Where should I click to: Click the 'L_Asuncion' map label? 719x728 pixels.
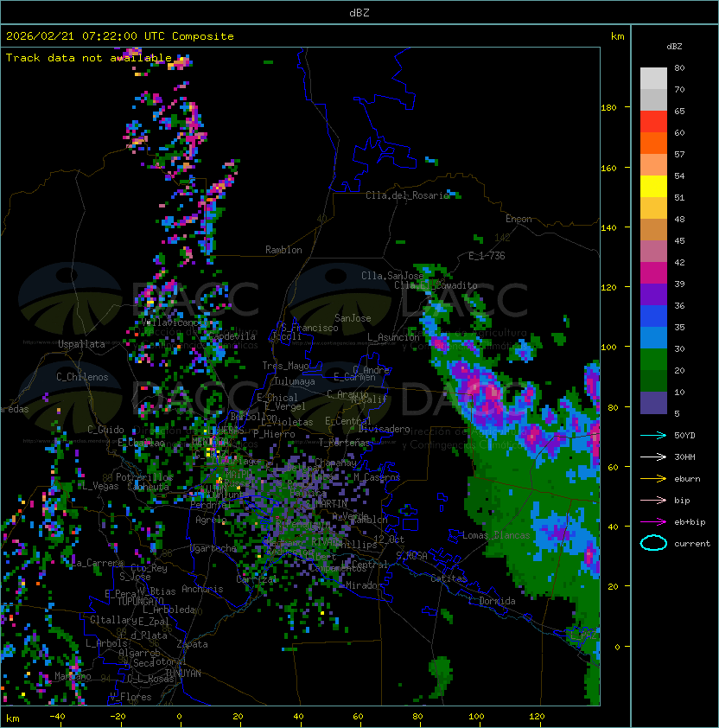click(393, 337)
